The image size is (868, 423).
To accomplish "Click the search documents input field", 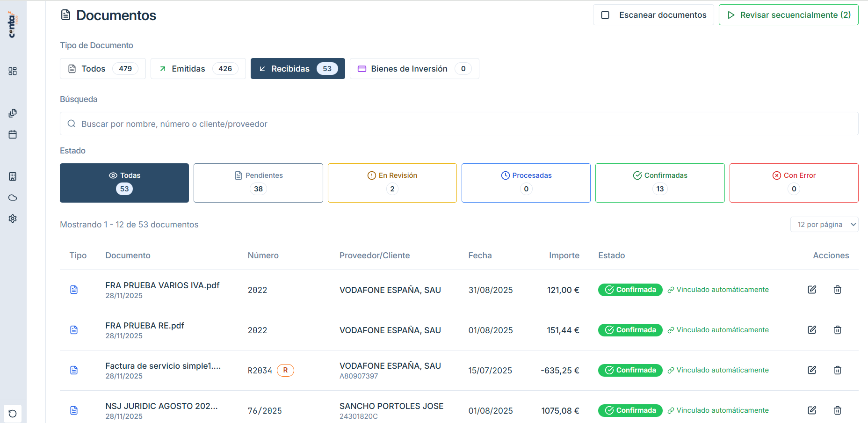I will point(458,124).
